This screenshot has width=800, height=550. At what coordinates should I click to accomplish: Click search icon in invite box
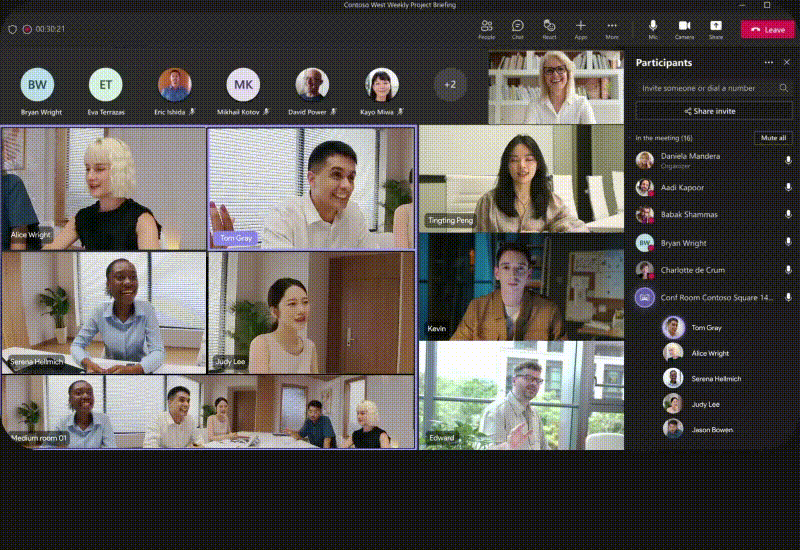[784, 88]
